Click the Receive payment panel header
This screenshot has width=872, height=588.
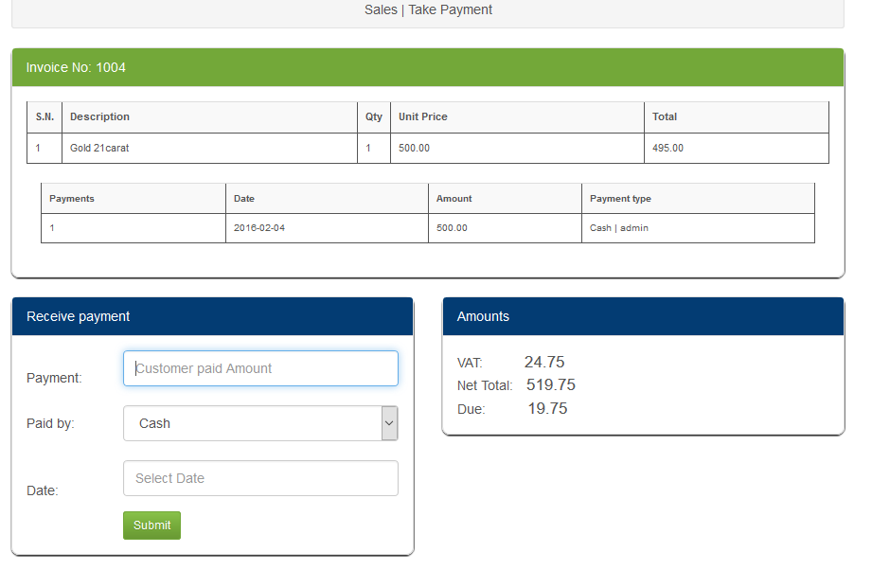212,316
